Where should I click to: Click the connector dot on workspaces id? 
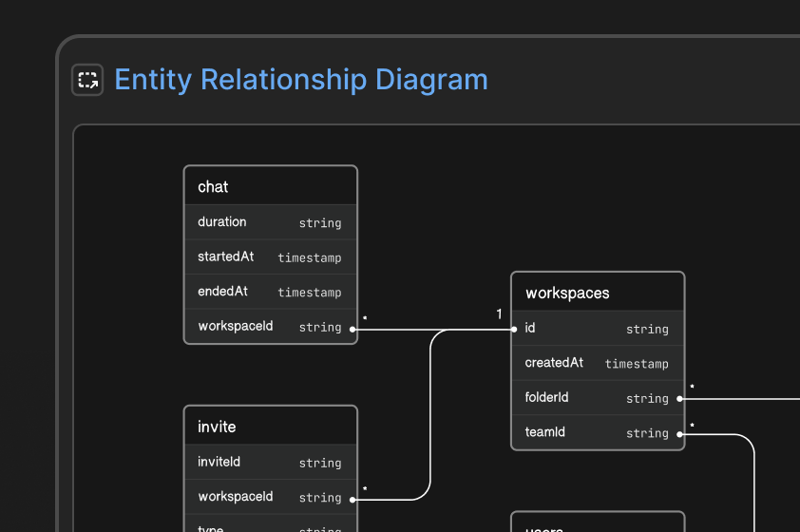514,330
